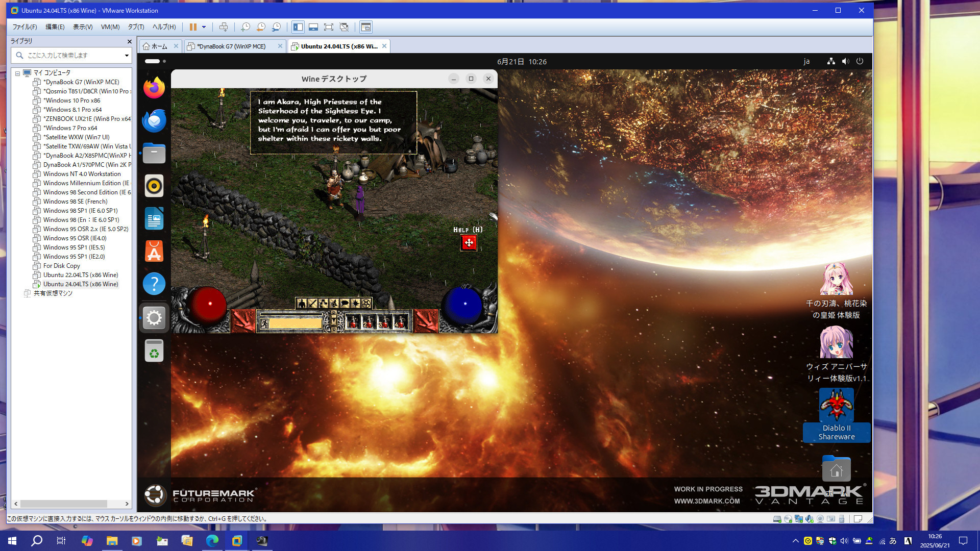Open the Files manager in the dock
The image size is (980, 551).
[x=154, y=153]
